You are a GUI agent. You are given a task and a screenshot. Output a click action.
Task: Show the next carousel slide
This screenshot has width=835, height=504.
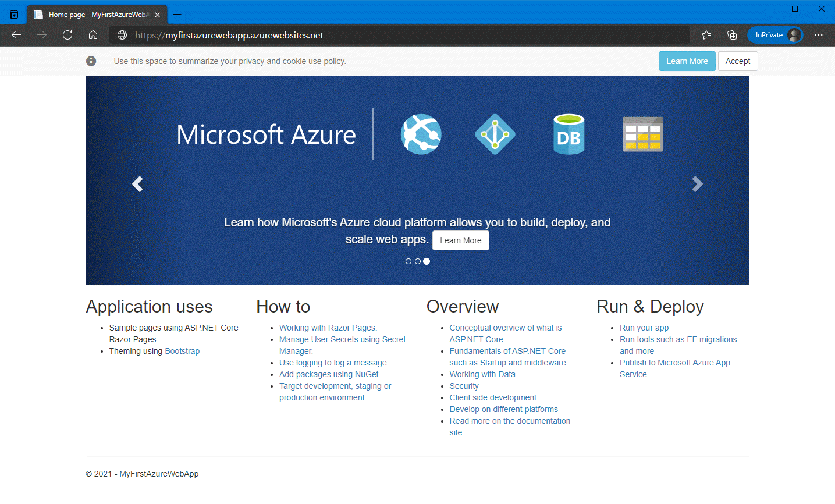point(698,184)
